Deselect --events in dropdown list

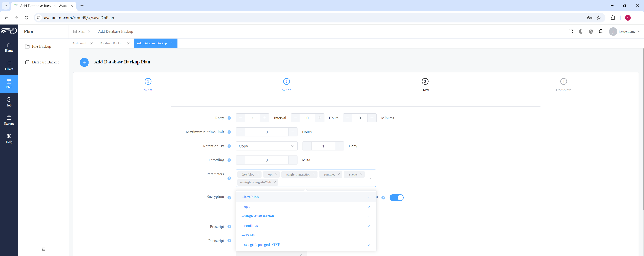coord(306,235)
